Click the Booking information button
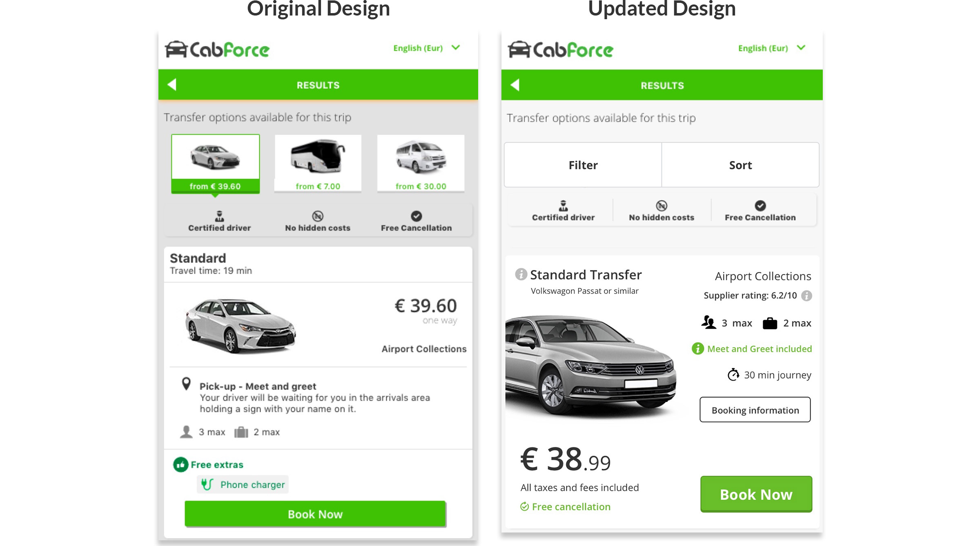 tap(755, 410)
